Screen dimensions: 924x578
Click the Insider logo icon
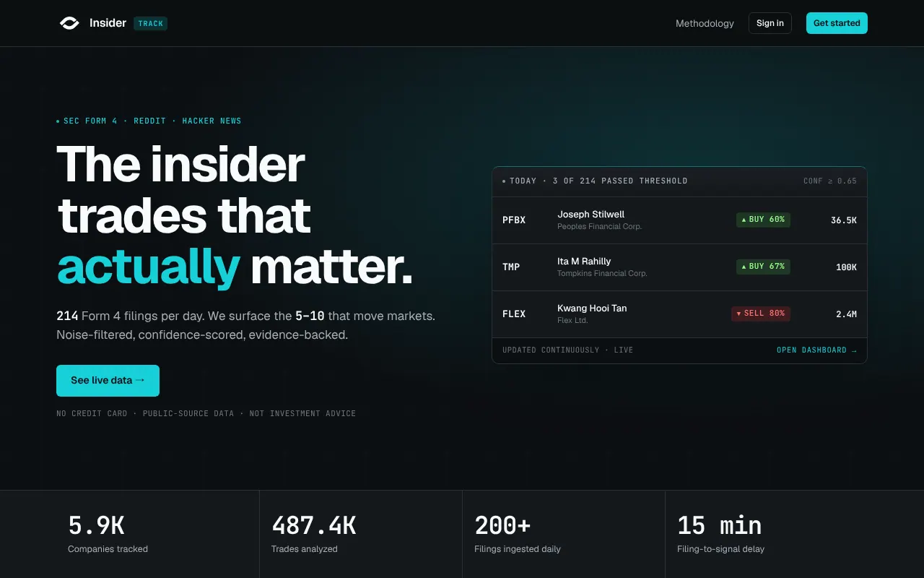(x=69, y=23)
